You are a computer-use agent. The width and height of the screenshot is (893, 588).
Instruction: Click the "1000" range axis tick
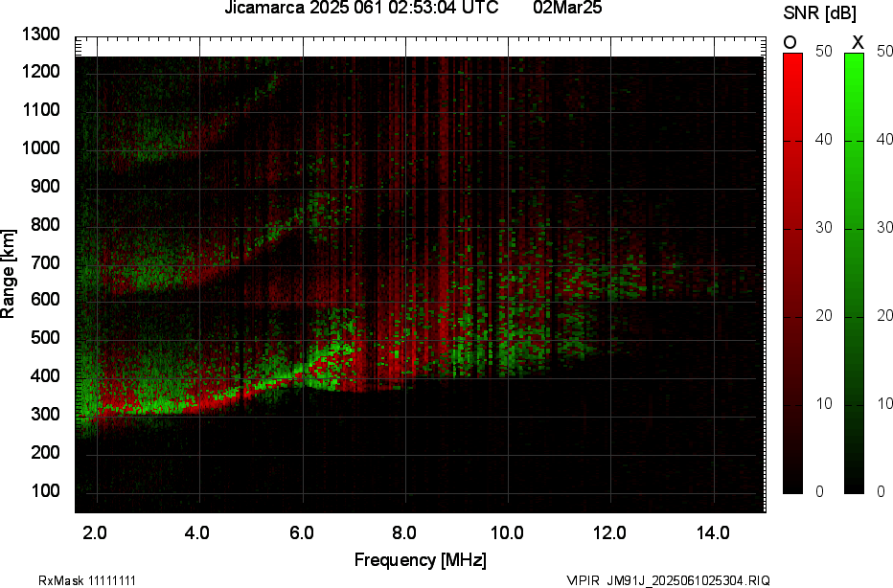(40, 148)
